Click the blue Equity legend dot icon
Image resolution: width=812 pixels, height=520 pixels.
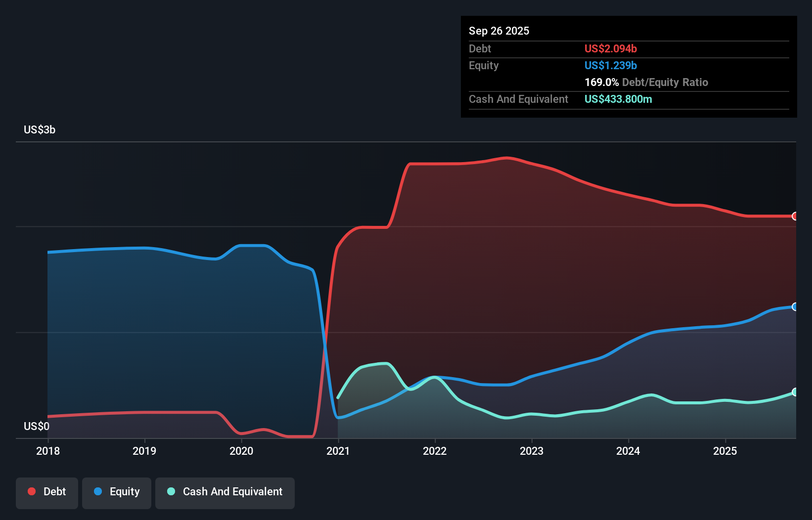pyautogui.click(x=97, y=492)
